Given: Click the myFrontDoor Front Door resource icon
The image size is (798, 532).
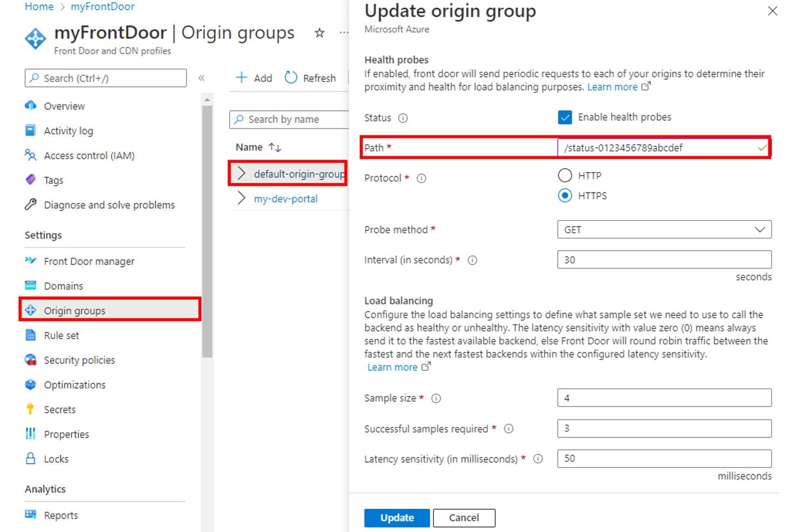Looking at the screenshot, I should (x=36, y=39).
